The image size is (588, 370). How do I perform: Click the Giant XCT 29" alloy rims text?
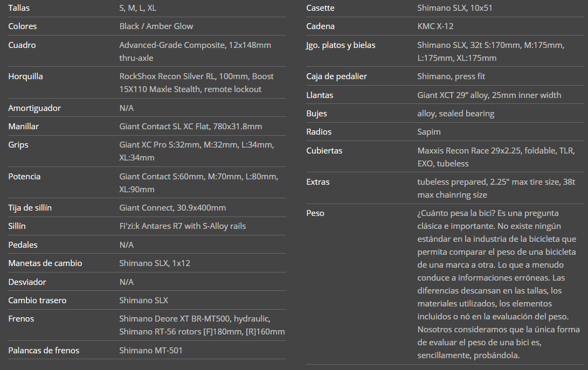489,95
